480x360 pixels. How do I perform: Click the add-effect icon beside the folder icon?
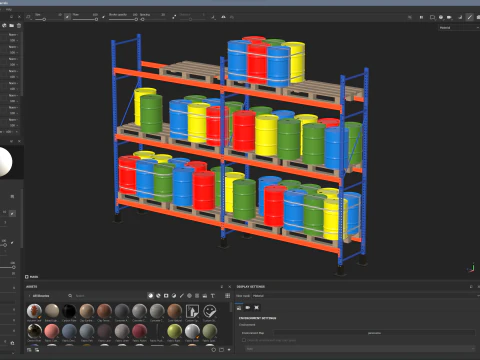[x=4, y=25]
